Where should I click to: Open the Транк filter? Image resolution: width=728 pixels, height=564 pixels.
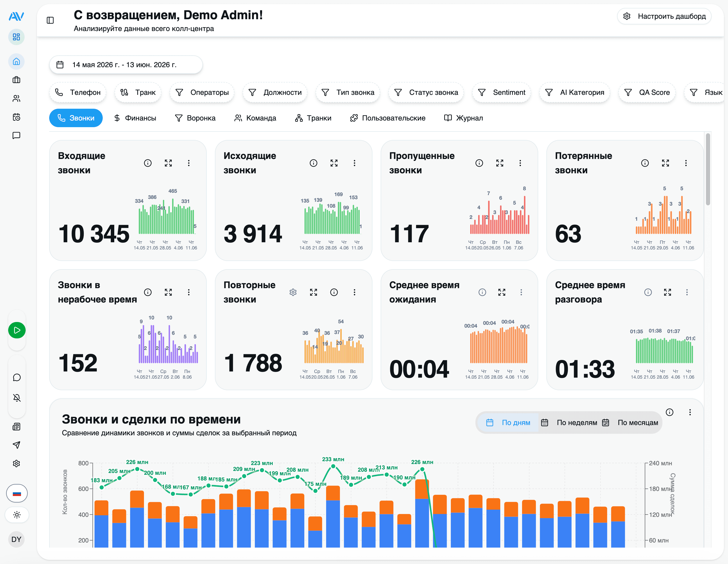click(x=138, y=92)
